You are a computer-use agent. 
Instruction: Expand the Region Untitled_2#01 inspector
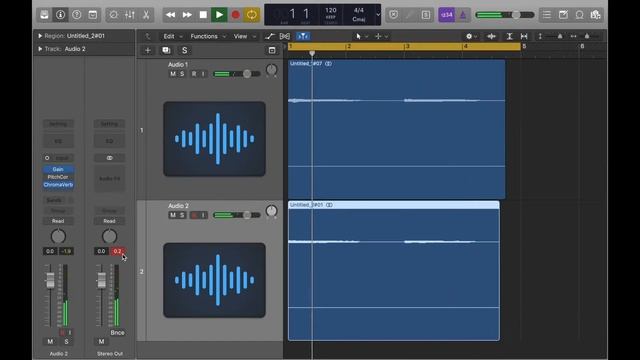(40, 36)
